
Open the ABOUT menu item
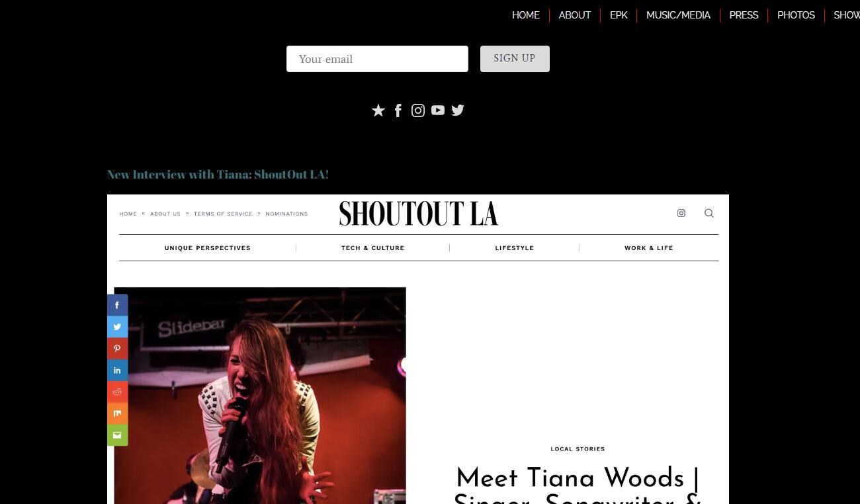tap(575, 15)
